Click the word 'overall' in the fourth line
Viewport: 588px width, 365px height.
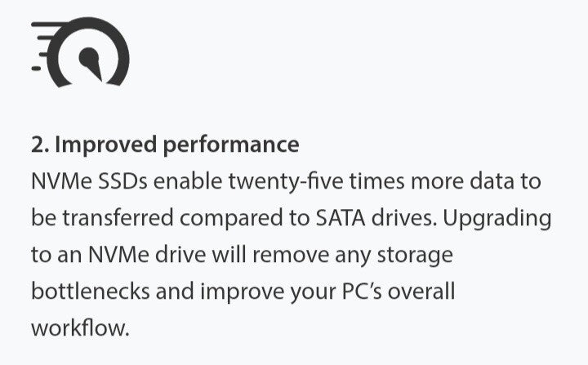(421, 292)
